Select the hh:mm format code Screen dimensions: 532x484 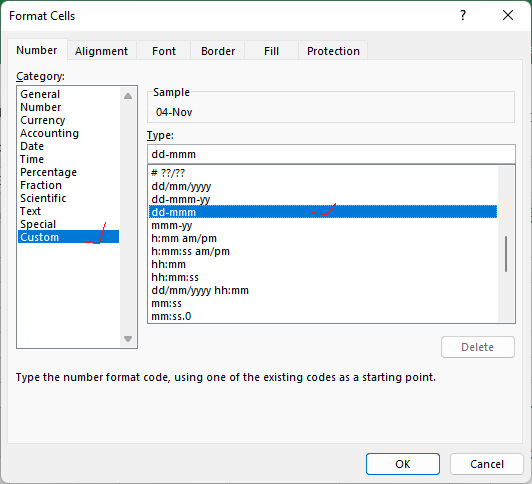point(323,264)
